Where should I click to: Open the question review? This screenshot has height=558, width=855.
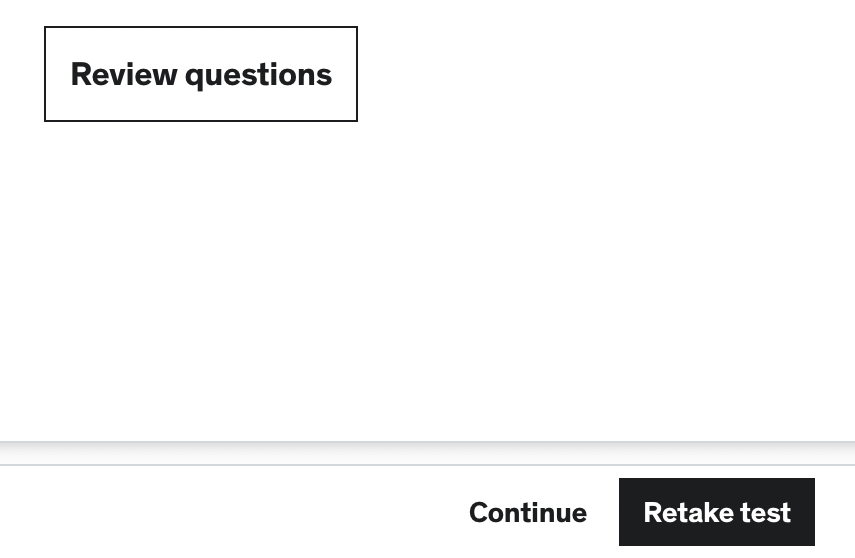point(201,74)
